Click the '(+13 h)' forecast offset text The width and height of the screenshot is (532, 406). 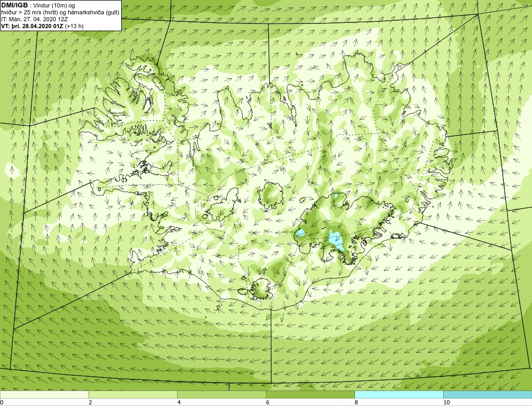click(x=74, y=26)
